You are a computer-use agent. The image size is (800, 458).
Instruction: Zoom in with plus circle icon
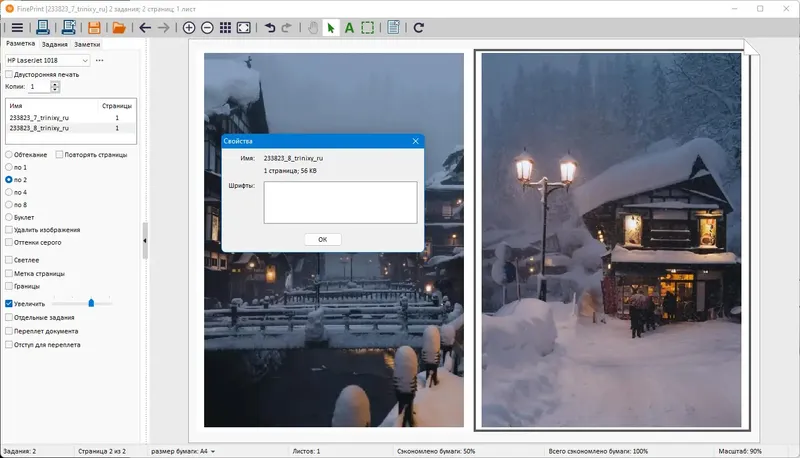[x=189, y=28]
